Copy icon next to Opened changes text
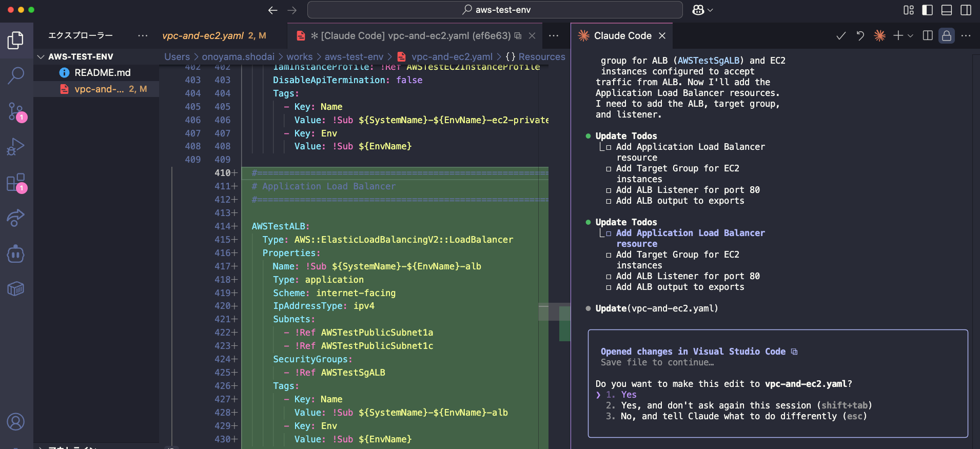Viewport: 980px width, 449px height. coord(794,352)
